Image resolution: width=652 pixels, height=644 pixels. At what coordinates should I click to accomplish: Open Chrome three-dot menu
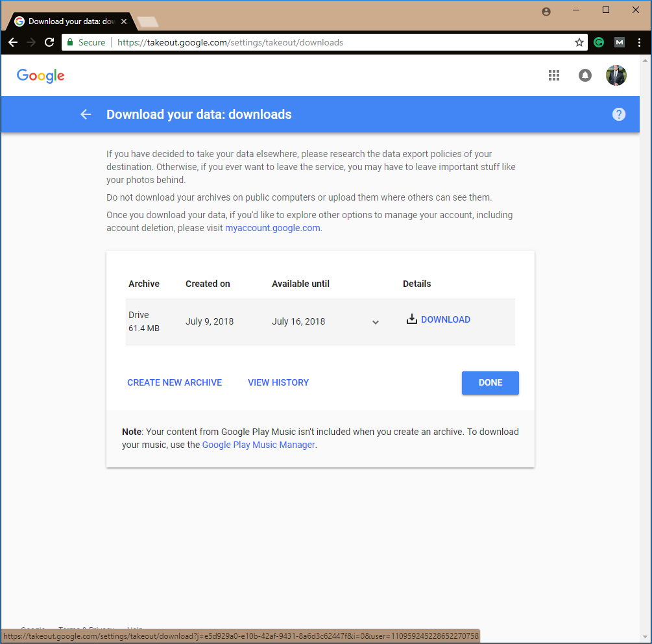click(x=639, y=42)
